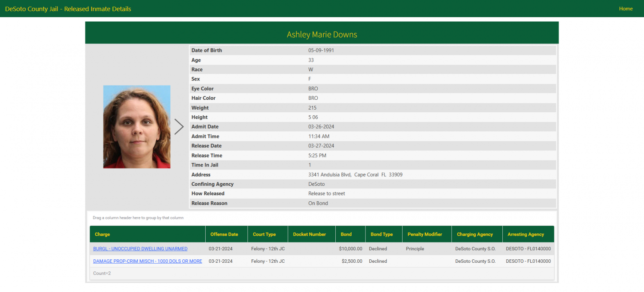Click the Hair Color value BRO
This screenshot has height=292, width=644.
click(313, 98)
